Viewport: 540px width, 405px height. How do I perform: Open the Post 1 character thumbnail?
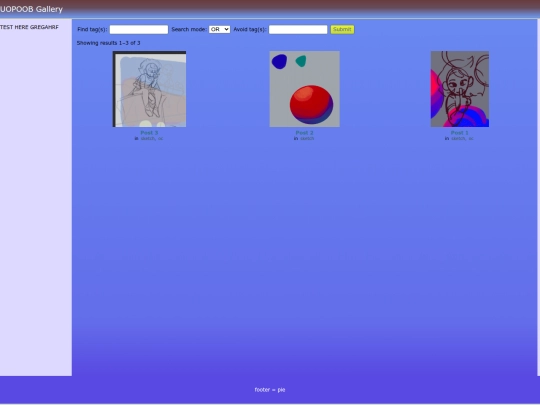460,89
